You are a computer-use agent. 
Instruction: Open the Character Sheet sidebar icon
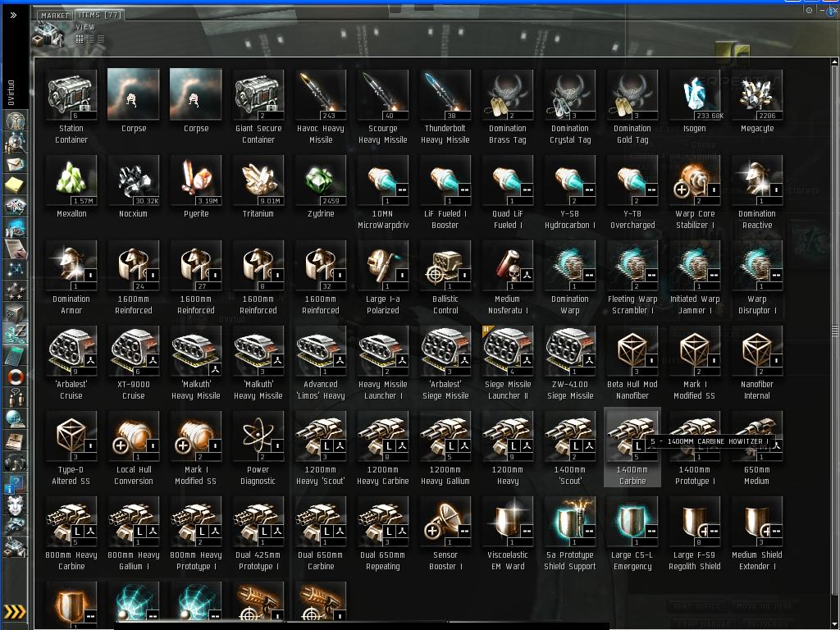click(x=15, y=121)
